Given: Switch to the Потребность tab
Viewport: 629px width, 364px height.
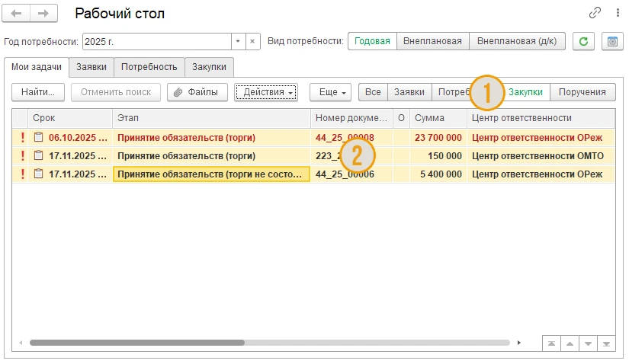Looking at the screenshot, I should (x=149, y=67).
